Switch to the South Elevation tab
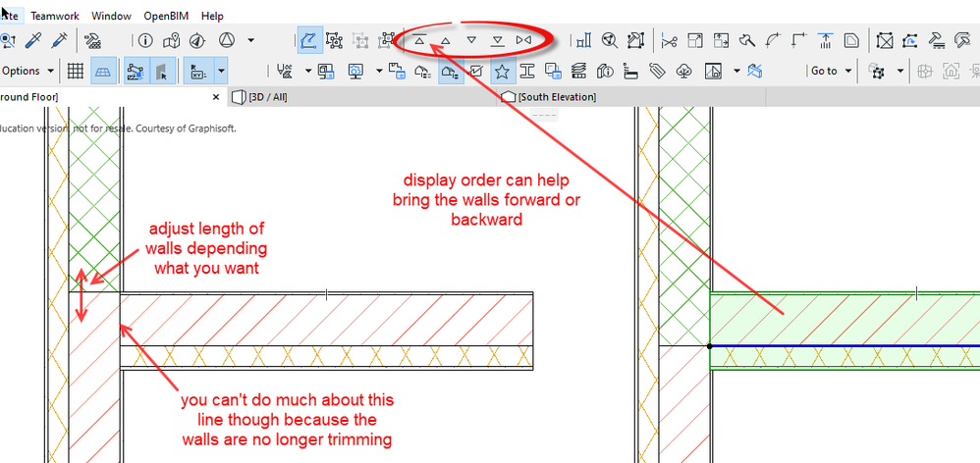This screenshot has width=980, height=463. [631, 97]
